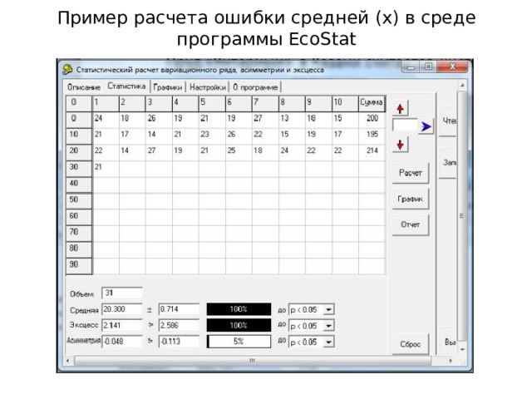Click cell 24 in row 0 column 1
The image size is (532, 399).
106,118
